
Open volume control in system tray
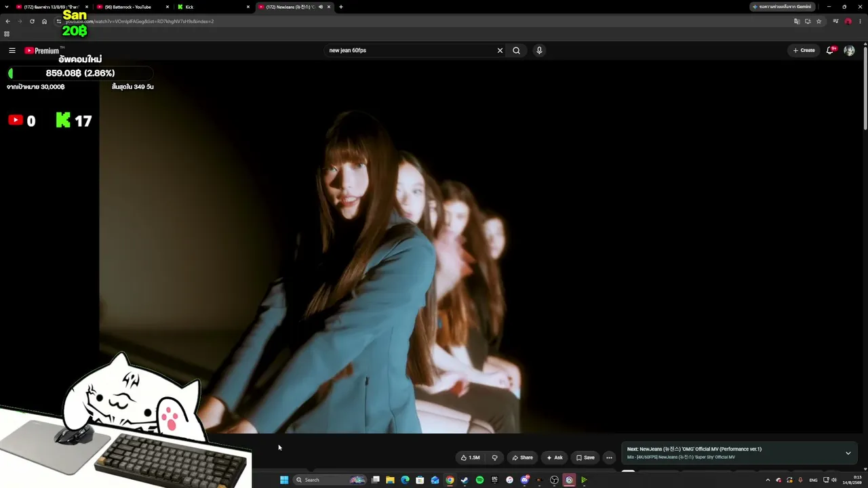click(834, 480)
